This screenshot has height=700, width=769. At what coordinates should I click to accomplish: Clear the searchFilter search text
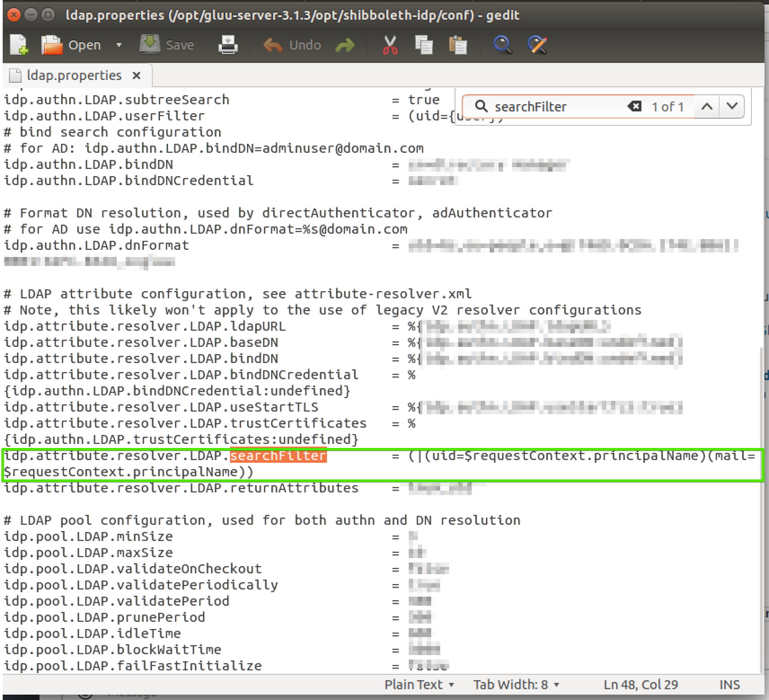coord(635,106)
